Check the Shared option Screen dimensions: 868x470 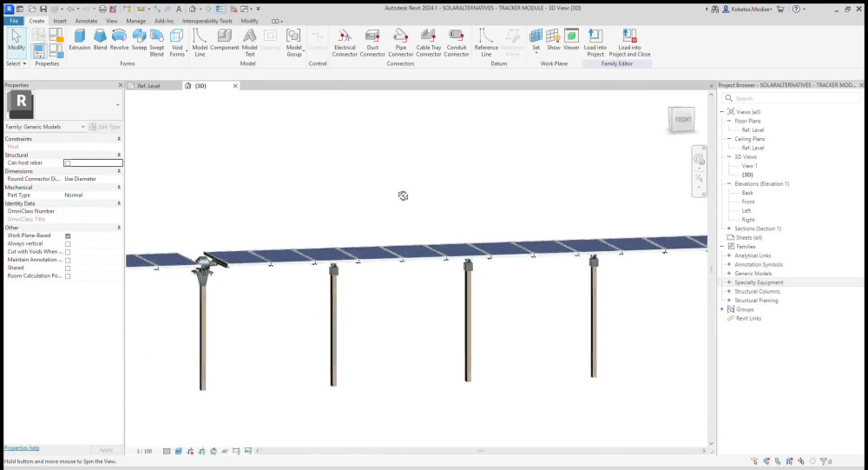(68, 268)
